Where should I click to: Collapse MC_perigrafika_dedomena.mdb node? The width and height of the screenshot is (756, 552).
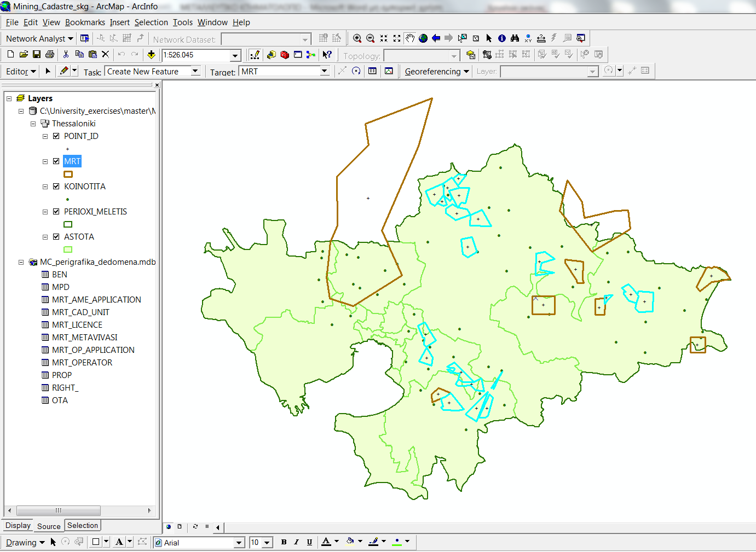click(x=21, y=262)
